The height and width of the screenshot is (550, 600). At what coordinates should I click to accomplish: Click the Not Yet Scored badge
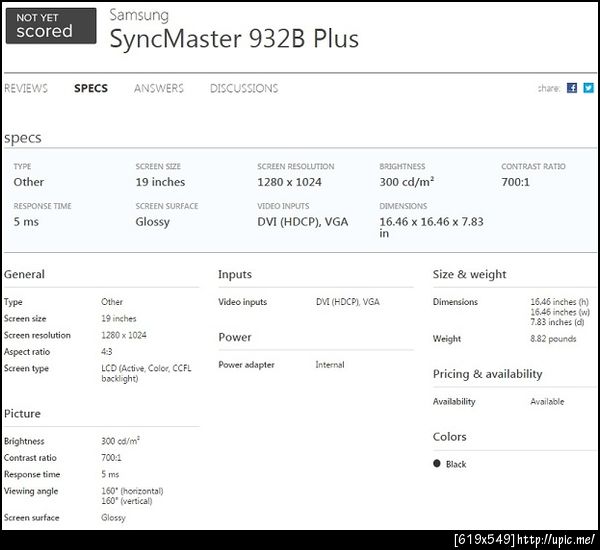coord(51,26)
